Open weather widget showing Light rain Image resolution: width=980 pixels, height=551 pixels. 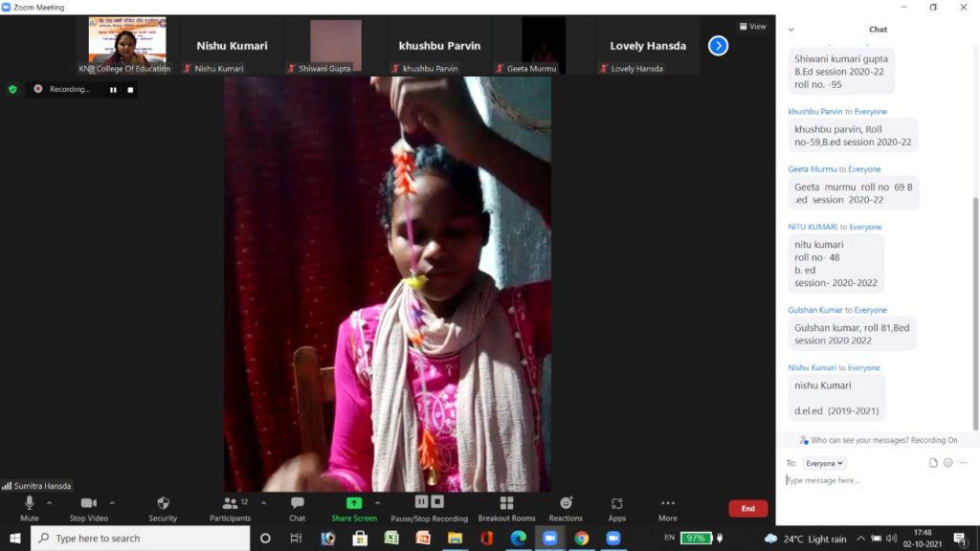(806, 539)
